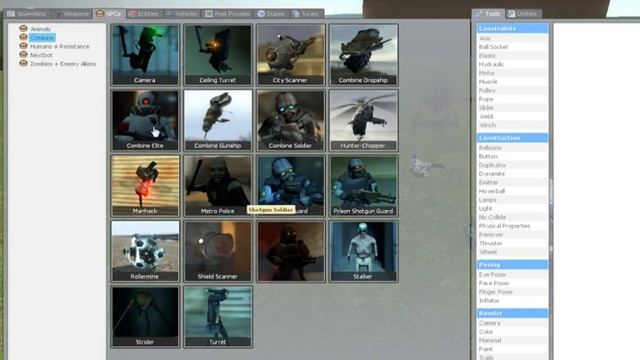Select Zombies + Enemy Aliens category
Screen dimensions: 640x360
point(63,64)
